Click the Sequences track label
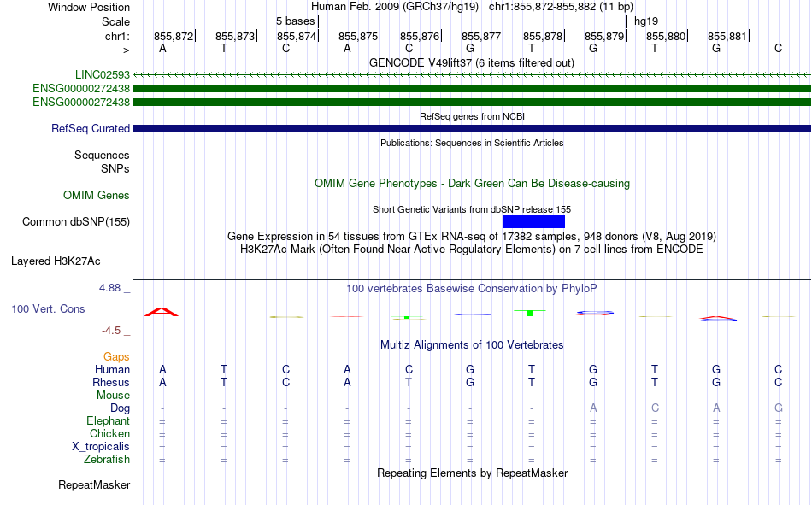The image size is (812, 505). pos(102,155)
